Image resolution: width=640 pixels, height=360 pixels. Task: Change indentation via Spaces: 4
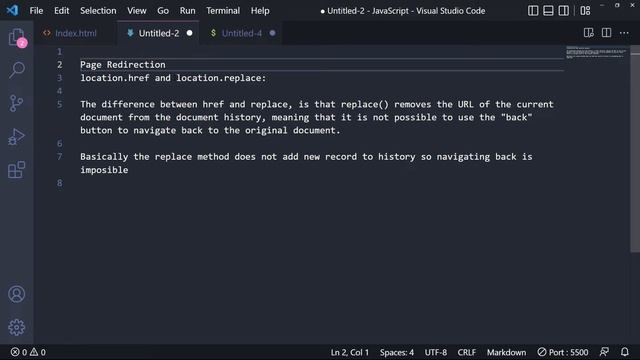click(397, 352)
